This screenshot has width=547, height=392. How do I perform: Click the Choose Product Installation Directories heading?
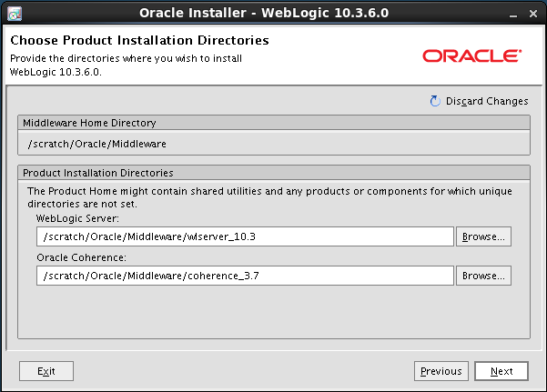click(139, 40)
